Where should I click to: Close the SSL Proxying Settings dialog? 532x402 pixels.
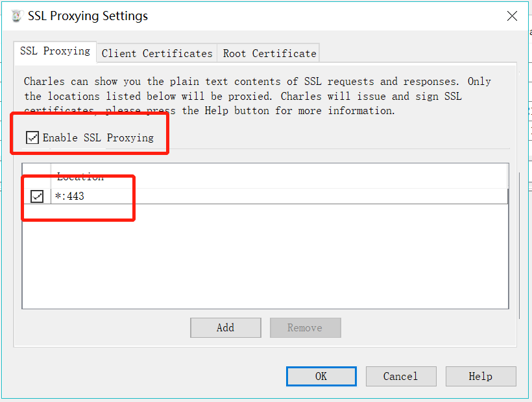[x=512, y=16]
